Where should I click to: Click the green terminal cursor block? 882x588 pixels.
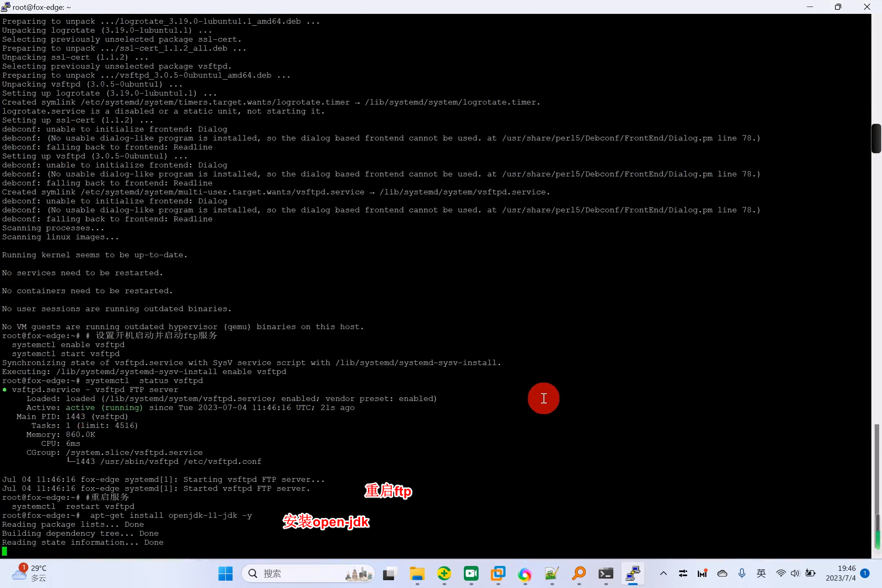[x=4, y=551]
